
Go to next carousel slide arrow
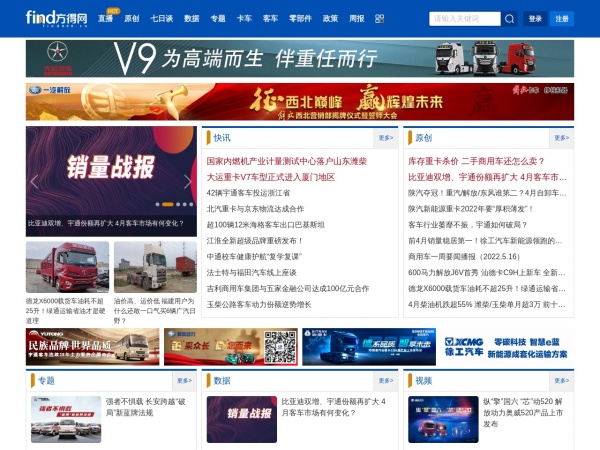[x=188, y=182]
